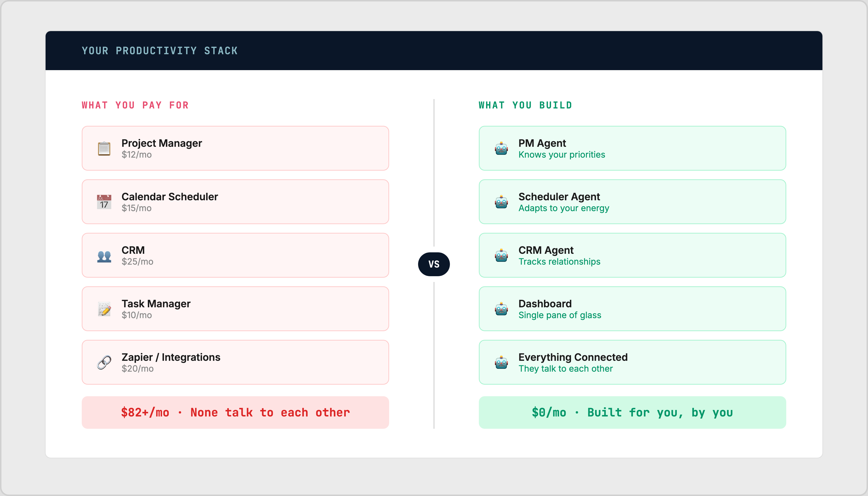This screenshot has height=496, width=868.
Task: Click the calendar icon beside Calendar Scheduler
Action: pyautogui.click(x=104, y=202)
